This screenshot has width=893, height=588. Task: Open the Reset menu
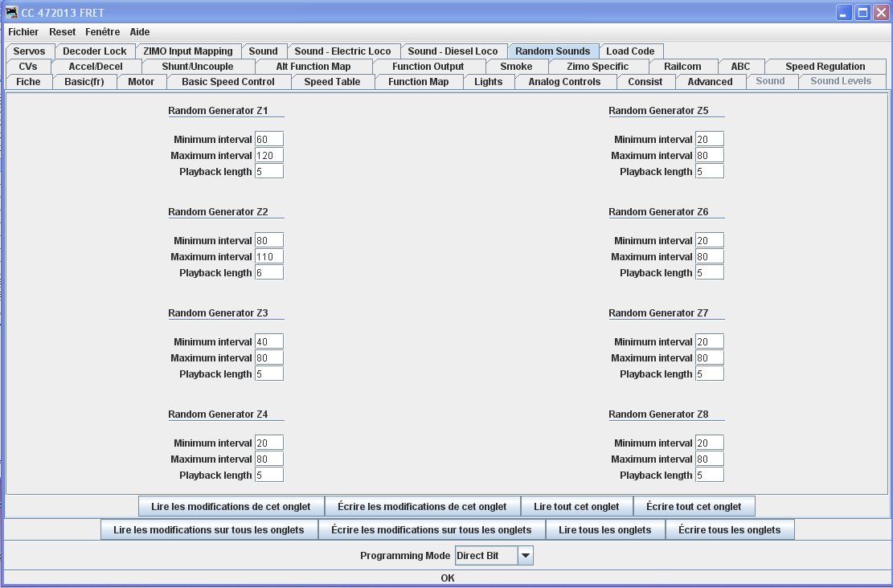pos(62,32)
